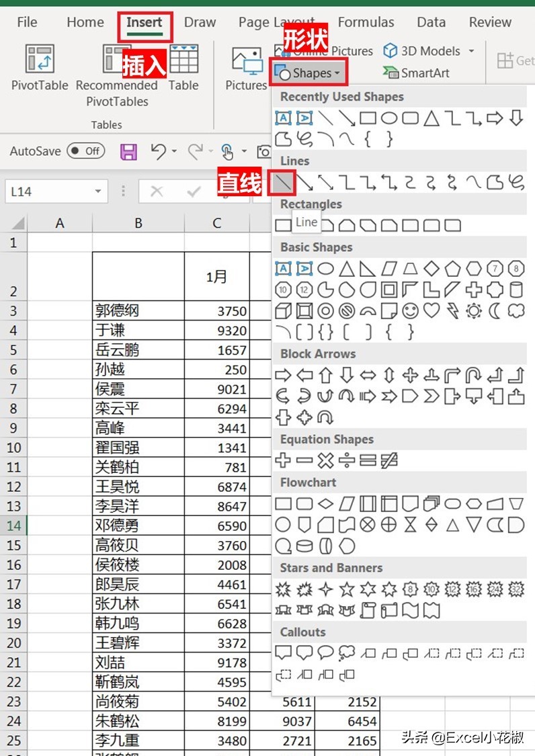Viewport: 535px width, 756px height.
Task: Choose the Cloud shape in Basic Shapes
Action: point(516,311)
